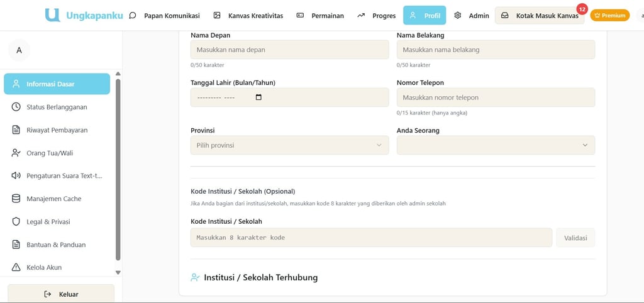Open the Kotak Masuk Kanvas inbox
Screen dimensions: 644x303
click(x=540, y=16)
